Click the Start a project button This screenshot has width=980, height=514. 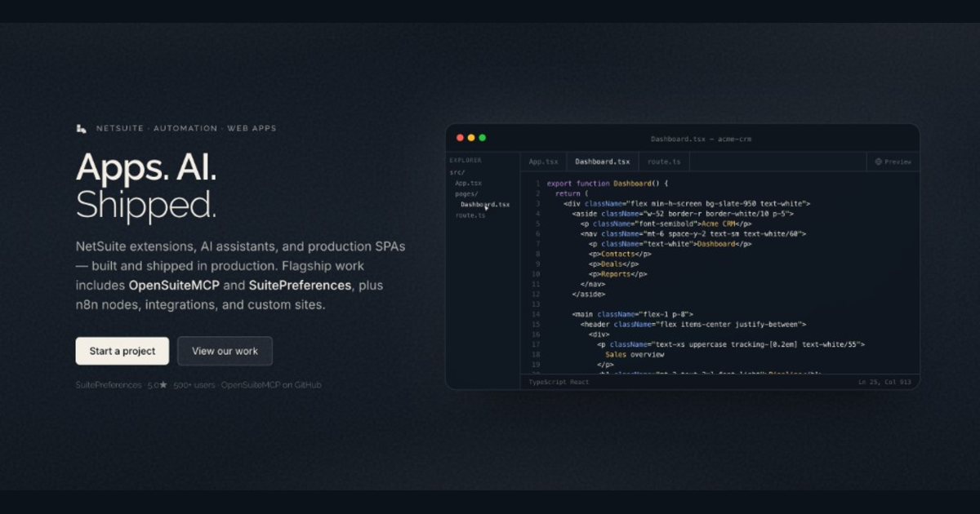[x=122, y=351]
